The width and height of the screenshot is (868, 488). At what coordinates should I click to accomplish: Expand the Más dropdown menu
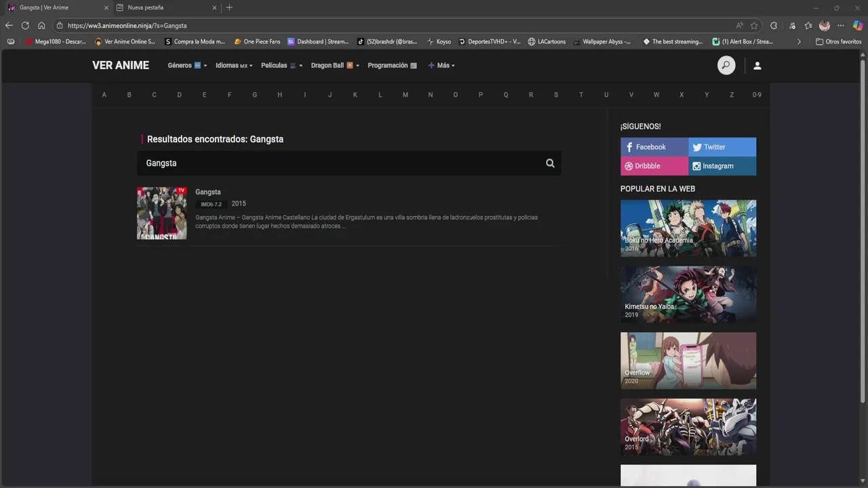point(441,66)
